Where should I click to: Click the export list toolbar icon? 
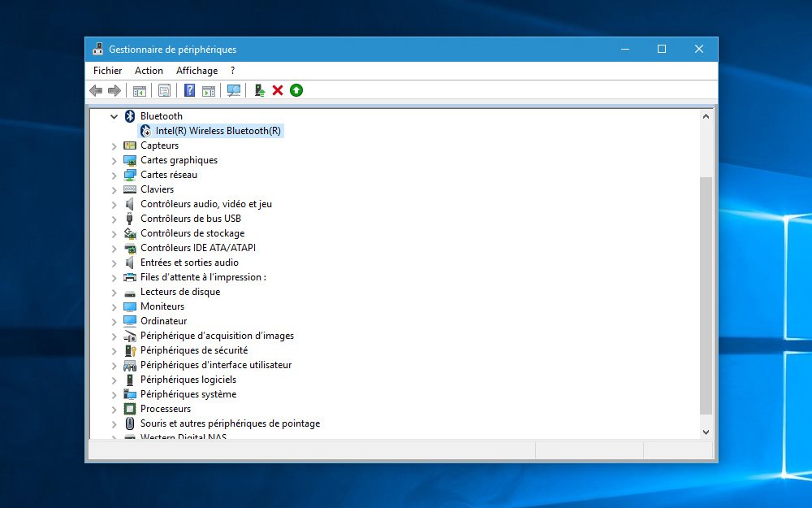pos(209,90)
